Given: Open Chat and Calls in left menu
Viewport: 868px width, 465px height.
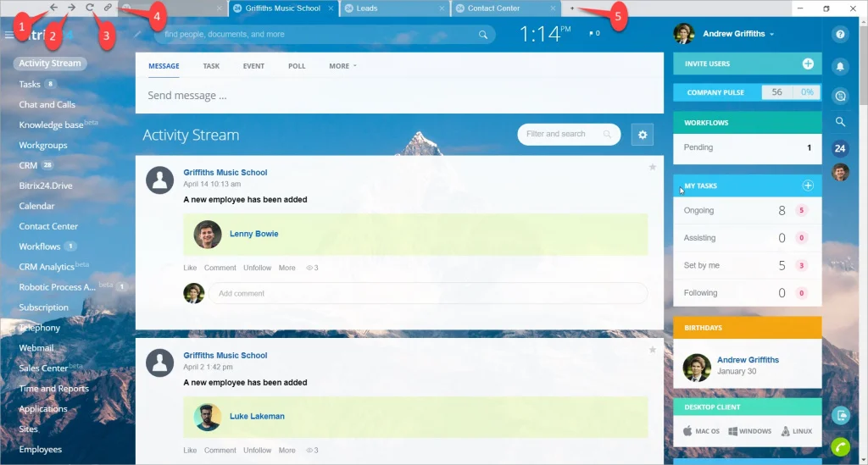Looking at the screenshot, I should coord(47,104).
